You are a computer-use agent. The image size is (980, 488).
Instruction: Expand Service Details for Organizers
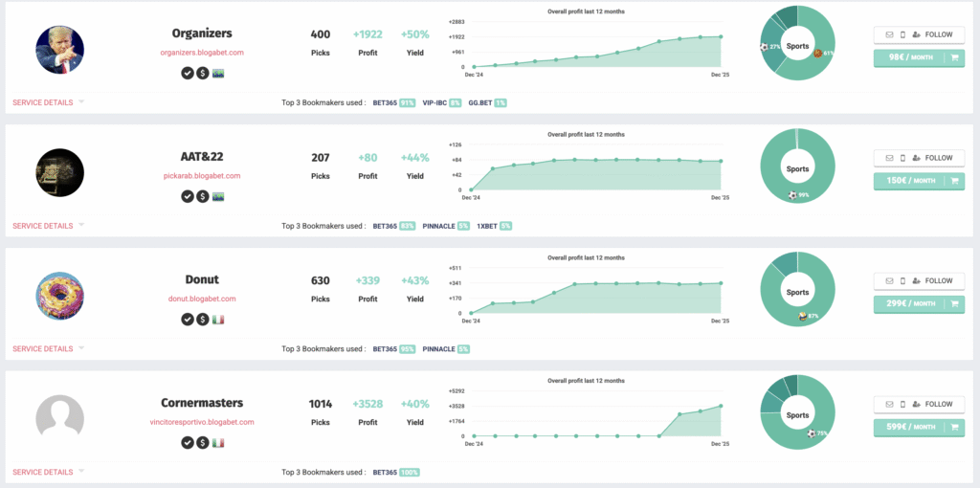coord(48,102)
